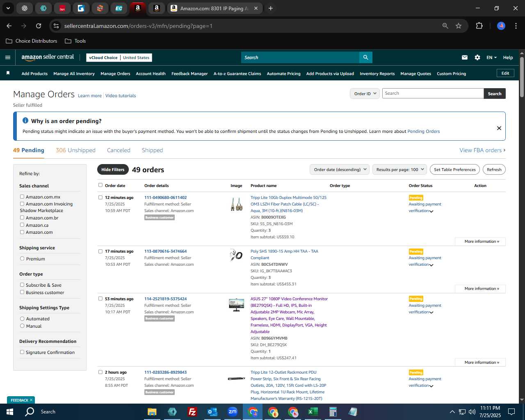The image size is (525, 420).
Task: Check the Amazon.com.br filter
Action: point(22,218)
